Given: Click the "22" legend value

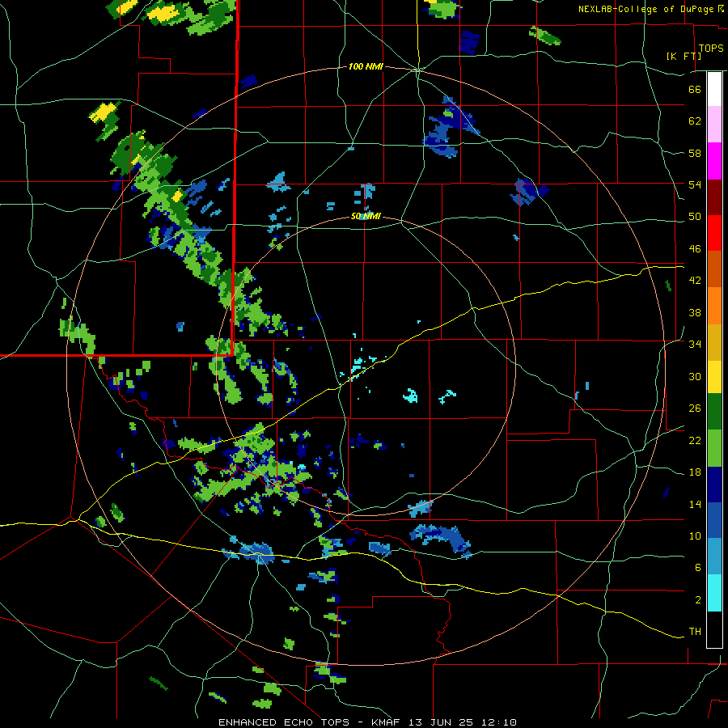Looking at the screenshot, I should pos(695,441).
